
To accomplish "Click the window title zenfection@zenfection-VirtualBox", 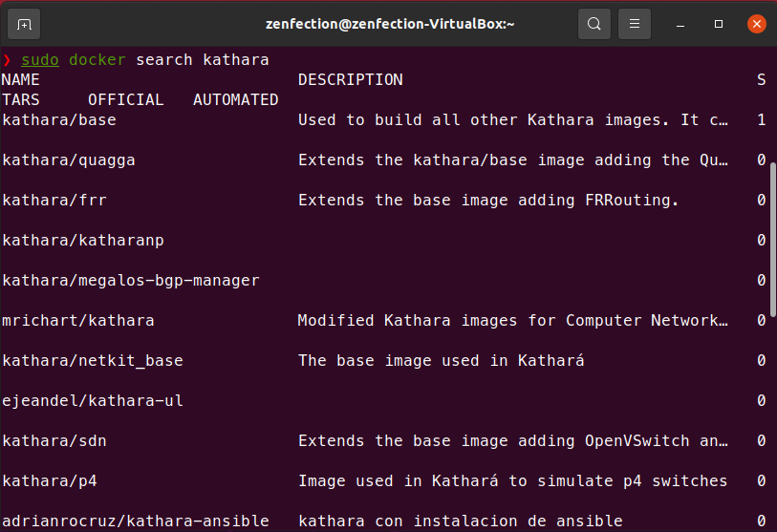I will click(390, 24).
